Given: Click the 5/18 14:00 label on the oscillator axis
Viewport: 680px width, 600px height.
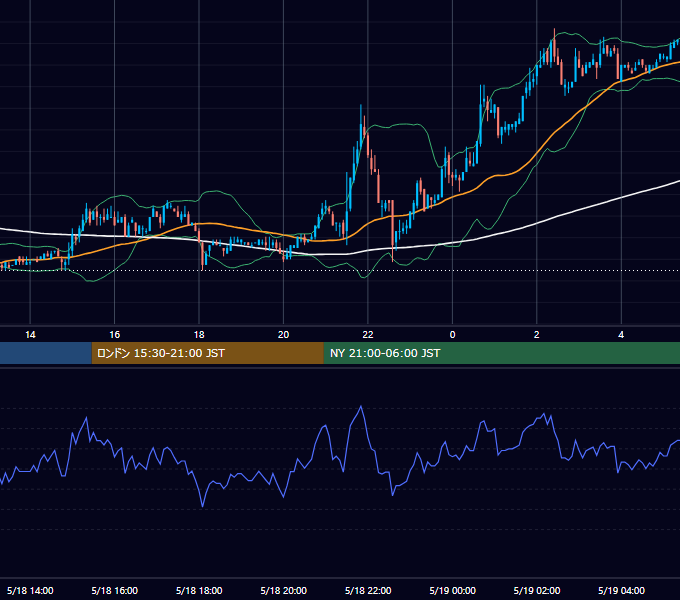Looking at the screenshot, I should (x=30, y=590).
